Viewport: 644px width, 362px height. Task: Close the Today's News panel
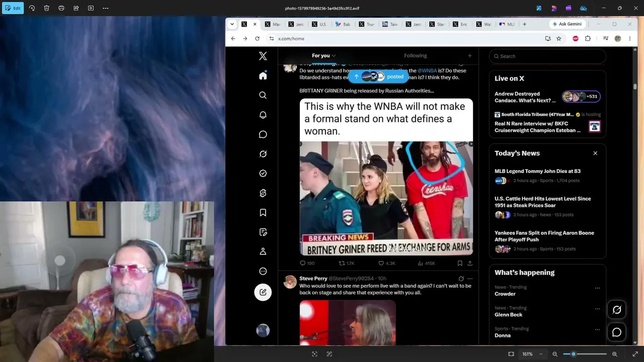595,153
